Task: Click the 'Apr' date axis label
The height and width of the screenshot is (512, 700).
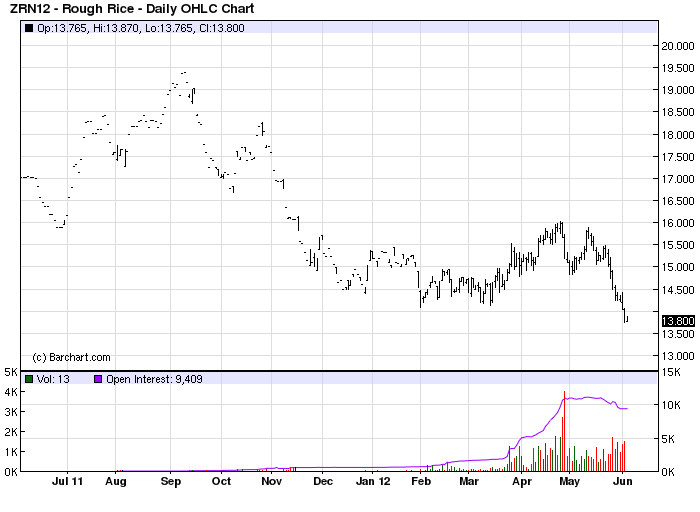Action: [522, 481]
